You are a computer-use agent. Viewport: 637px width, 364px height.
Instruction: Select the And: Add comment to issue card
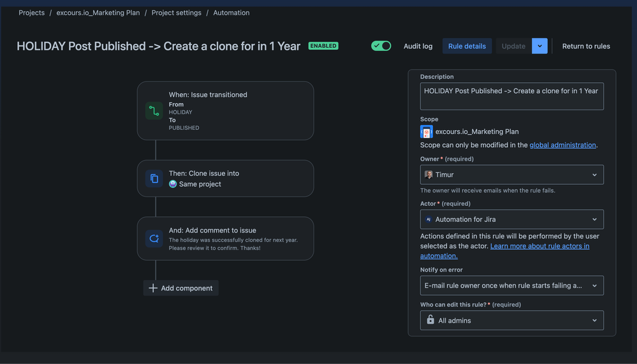click(x=226, y=238)
